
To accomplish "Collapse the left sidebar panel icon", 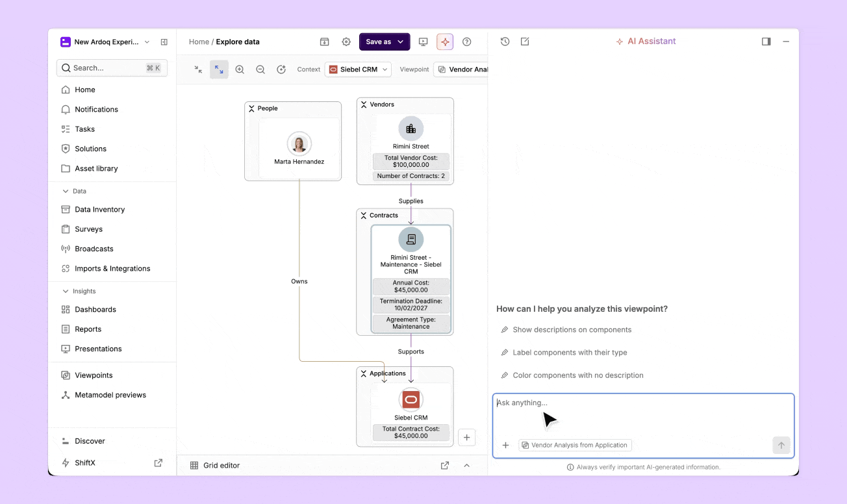I will click(164, 42).
